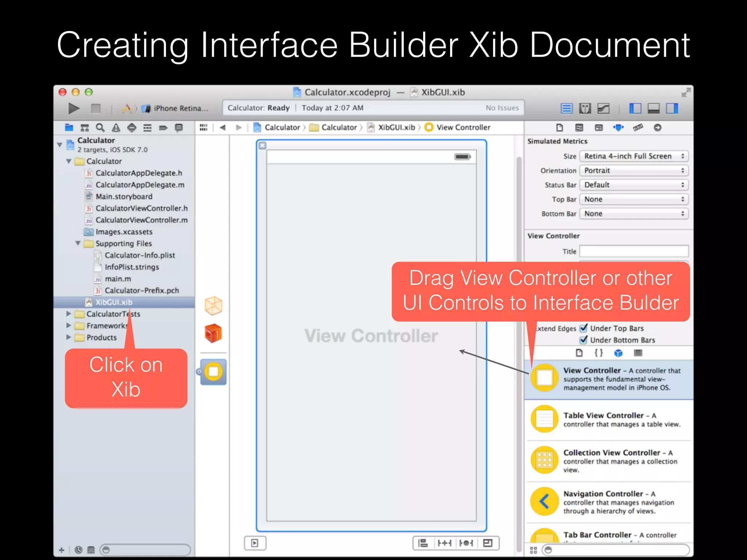Open the Bottom Bar dropdown

click(x=634, y=214)
